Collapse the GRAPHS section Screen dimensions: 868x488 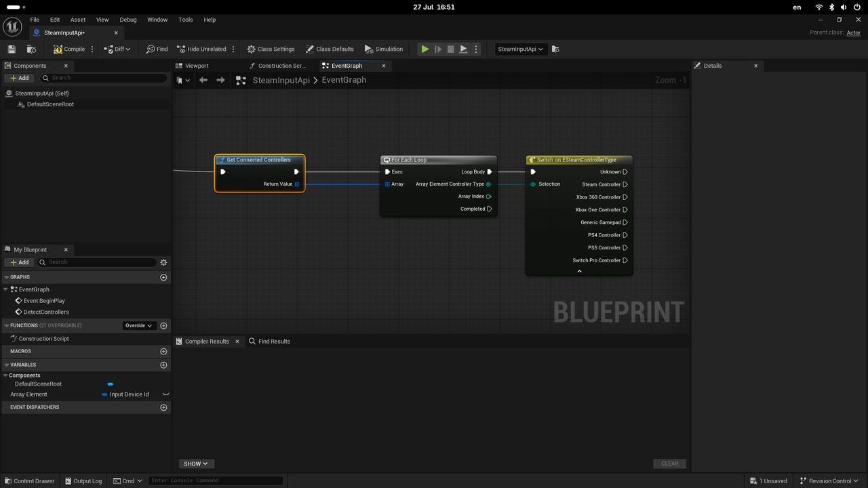point(6,277)
